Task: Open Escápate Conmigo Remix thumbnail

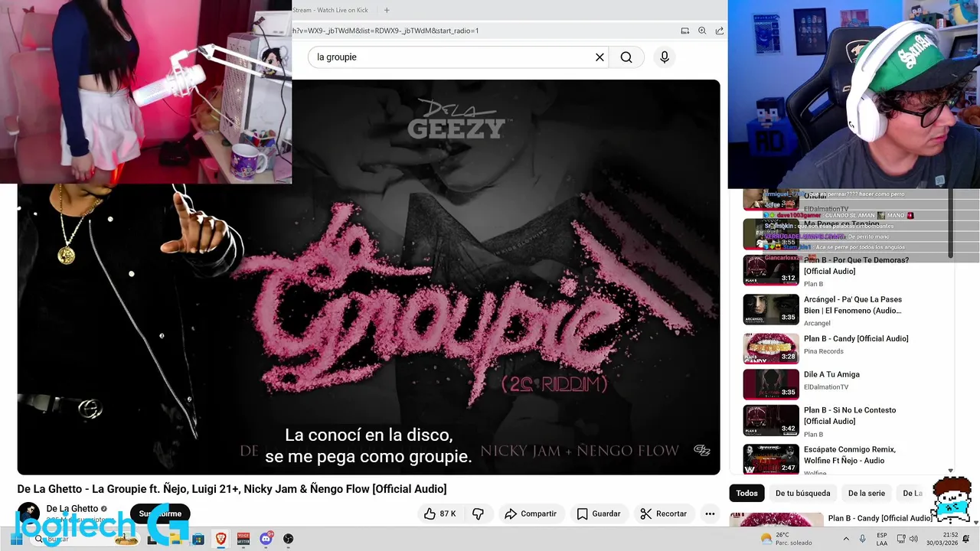Action: [771, 459]
